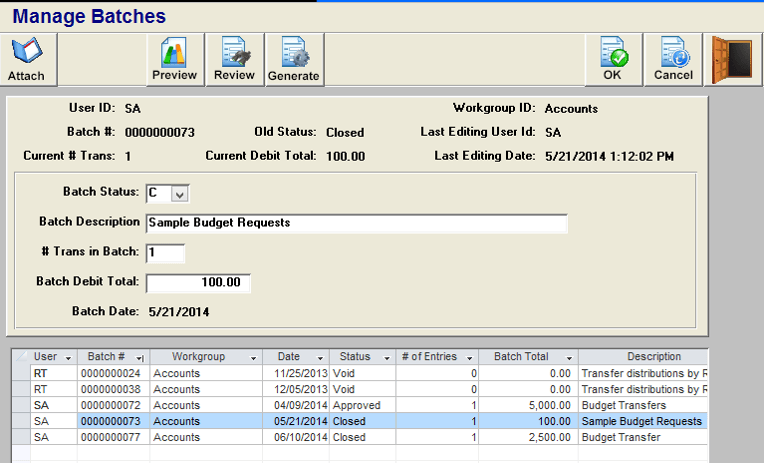Open the Batch Status dropdown
764x463 pixels.
coord(179,194)
